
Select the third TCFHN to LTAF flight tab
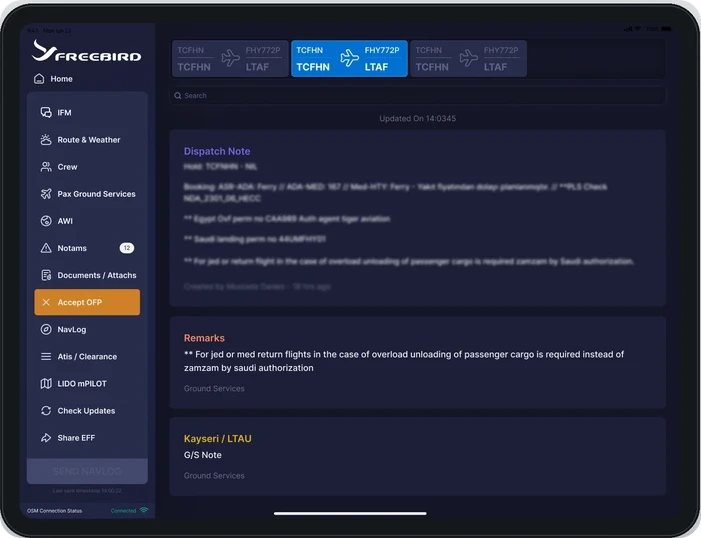469,59
